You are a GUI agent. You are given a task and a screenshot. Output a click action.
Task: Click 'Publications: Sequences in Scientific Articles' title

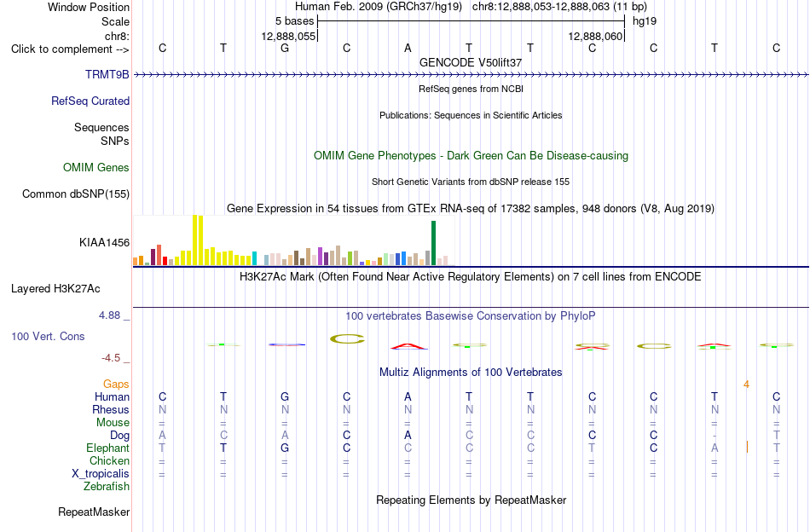471,115
